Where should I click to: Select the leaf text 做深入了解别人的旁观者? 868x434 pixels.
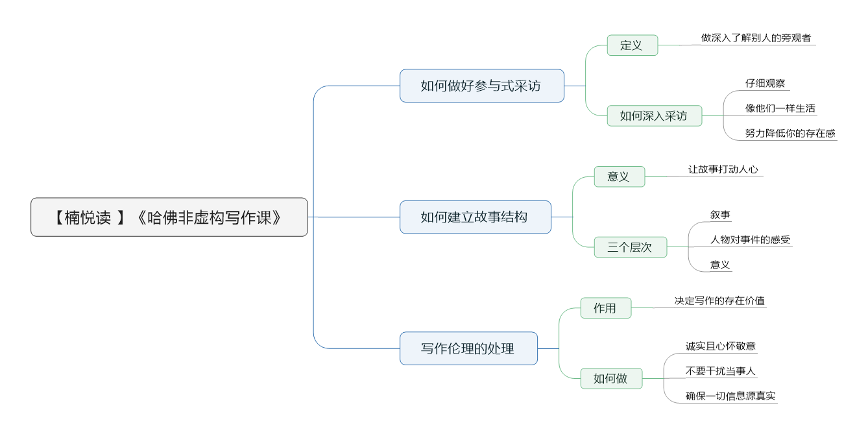coord(756,38)
